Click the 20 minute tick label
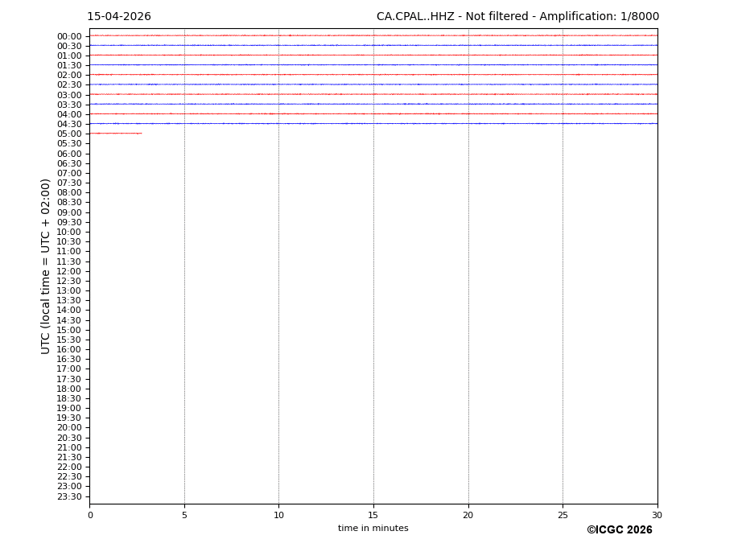 [x=468, y=515]
